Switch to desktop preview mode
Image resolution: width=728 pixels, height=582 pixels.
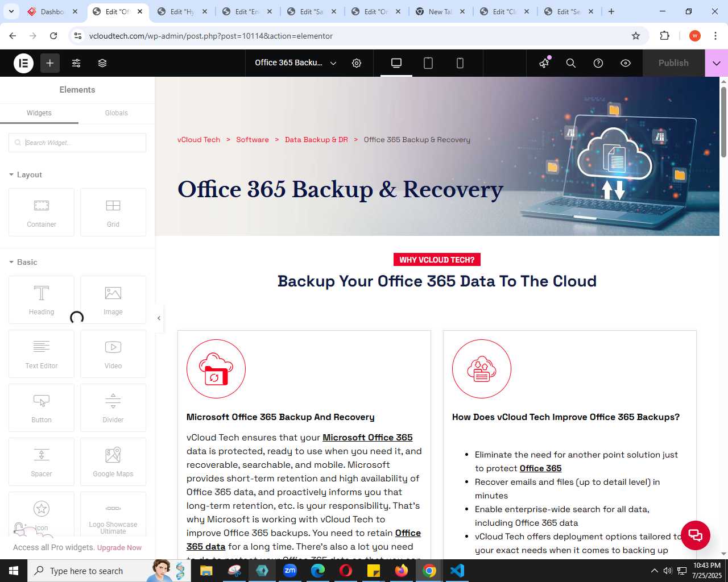click(x=396, y=63)
